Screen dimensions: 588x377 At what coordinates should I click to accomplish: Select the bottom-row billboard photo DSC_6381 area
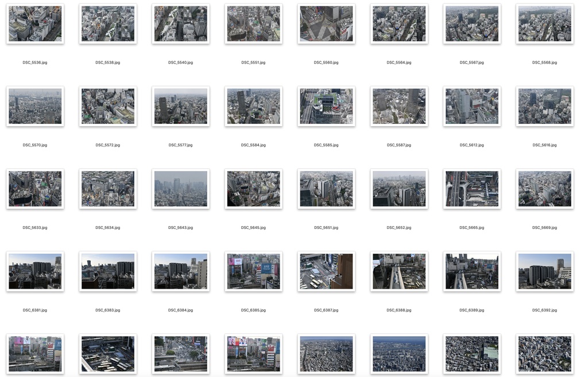pyautogui.click(x=35, y=354)
